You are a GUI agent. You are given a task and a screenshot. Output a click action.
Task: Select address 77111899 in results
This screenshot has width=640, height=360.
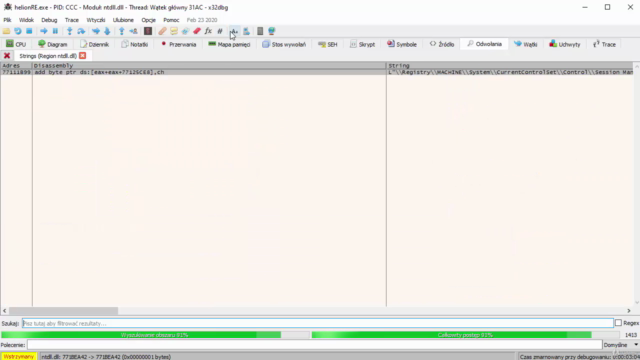(16, 72)
